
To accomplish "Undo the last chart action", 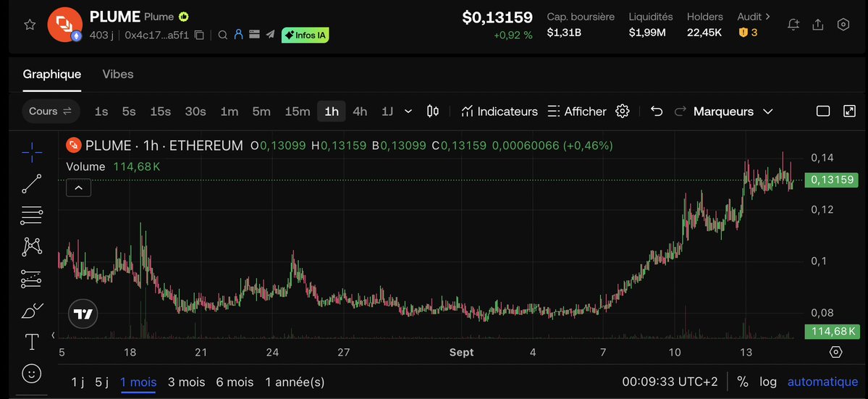I will [657, 112].
